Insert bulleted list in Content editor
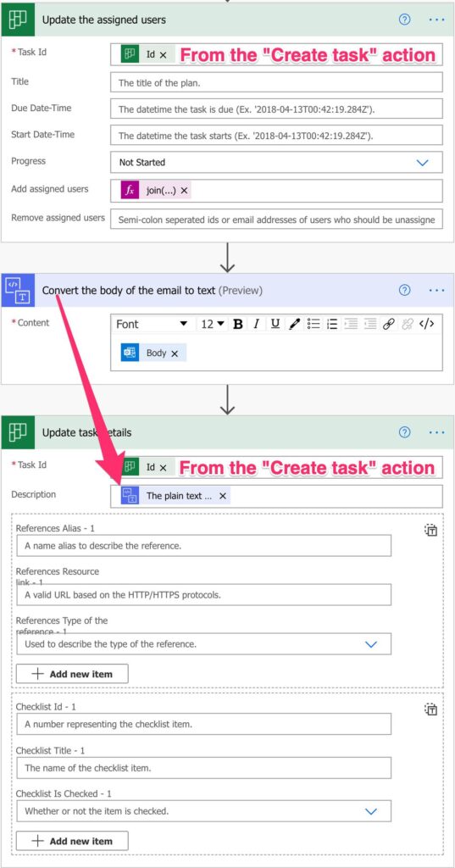The image size is (455, 868). (314, 325)
